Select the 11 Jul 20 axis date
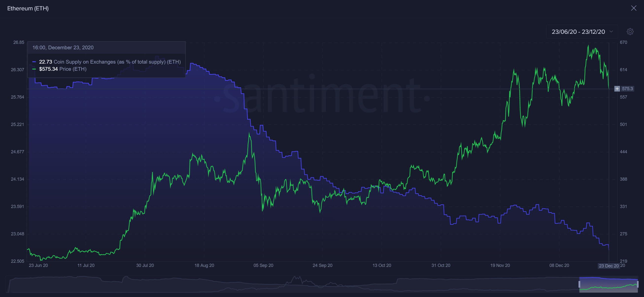 [86, 265]
